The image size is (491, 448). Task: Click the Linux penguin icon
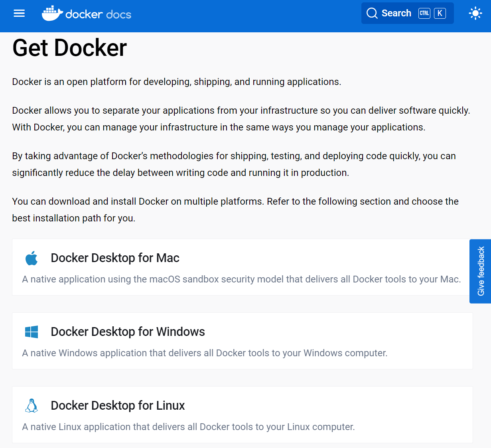point(32,406)
